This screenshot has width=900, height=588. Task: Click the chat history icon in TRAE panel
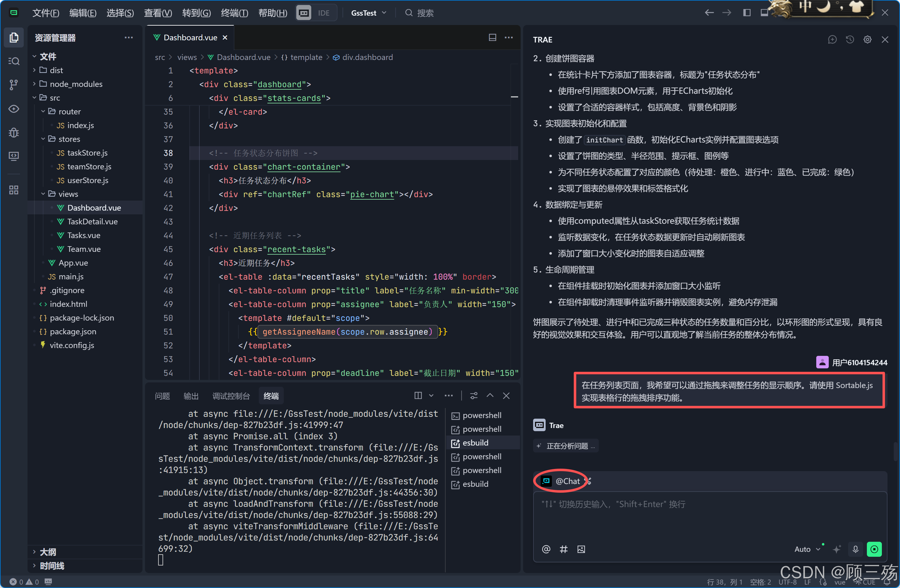click(x=850, y=40)
